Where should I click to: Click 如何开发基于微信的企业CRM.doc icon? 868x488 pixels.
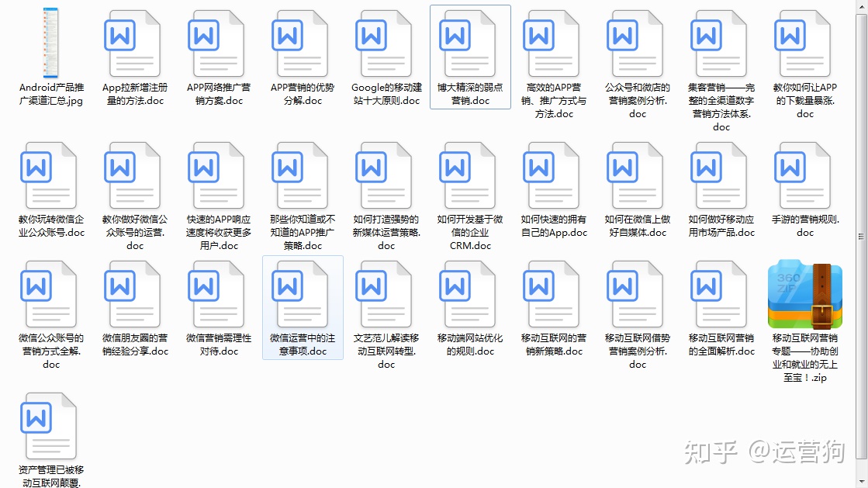pyautogui.click(x=467, y=175)
